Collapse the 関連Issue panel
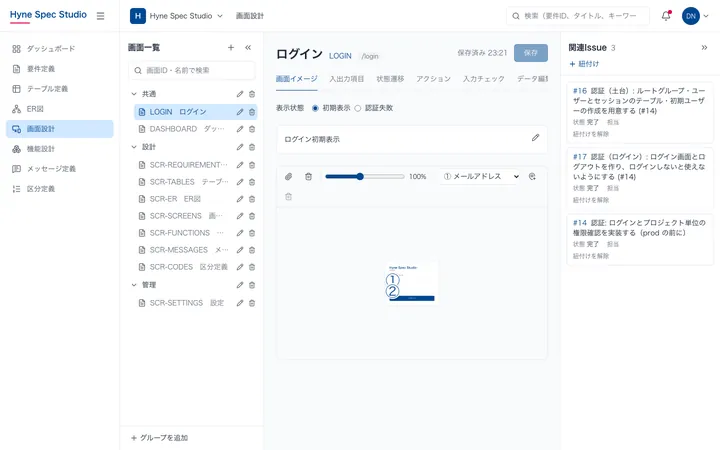This screenshot has width=720, height=450. coord(704,47)
